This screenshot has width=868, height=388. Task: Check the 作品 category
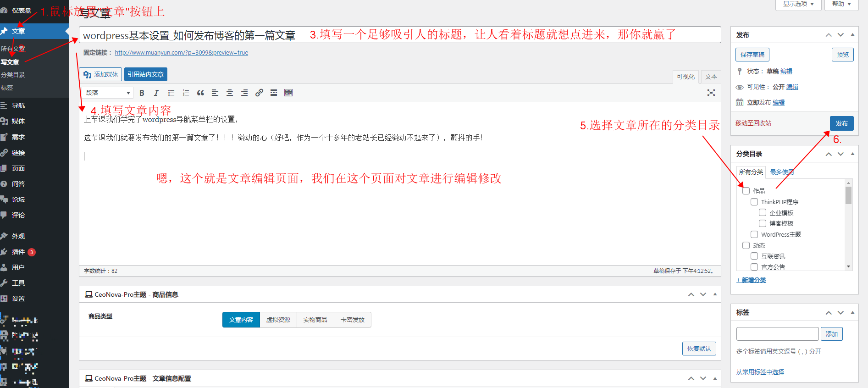pyautogui.click(x=746, y=191)
